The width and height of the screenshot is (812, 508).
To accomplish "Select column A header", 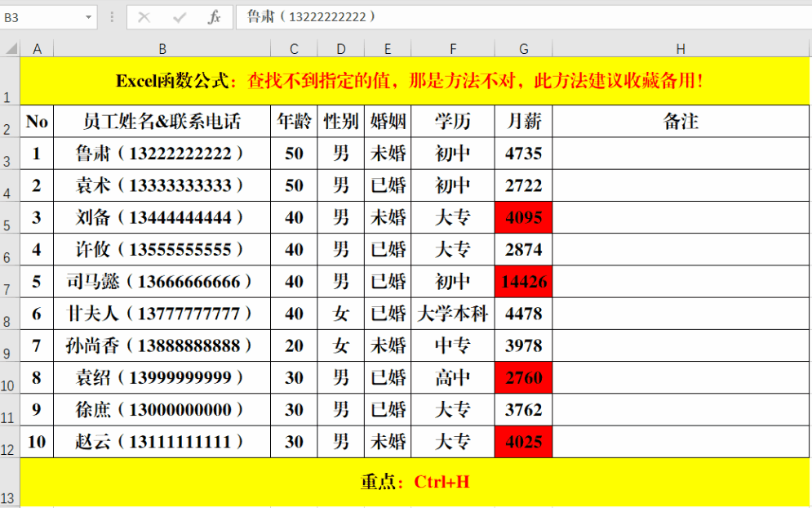I will (x=37, y=49).
